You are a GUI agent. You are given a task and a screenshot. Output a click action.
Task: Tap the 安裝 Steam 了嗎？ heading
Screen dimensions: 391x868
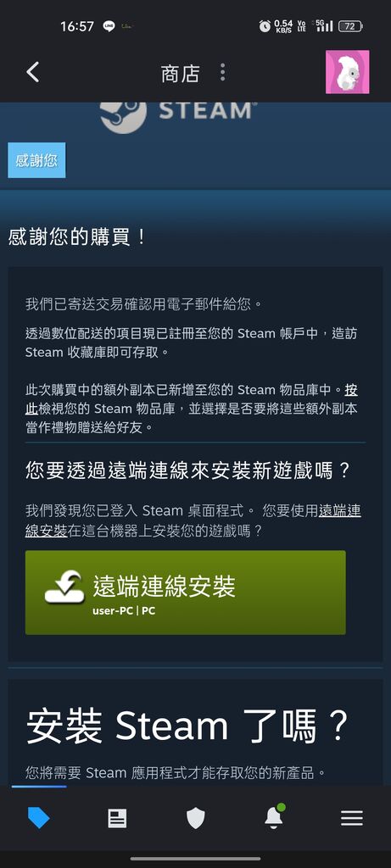187,726
